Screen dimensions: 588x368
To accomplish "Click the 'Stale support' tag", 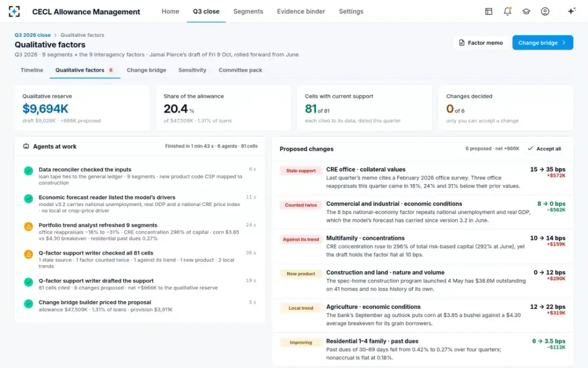I will click(x=300, y=171).
